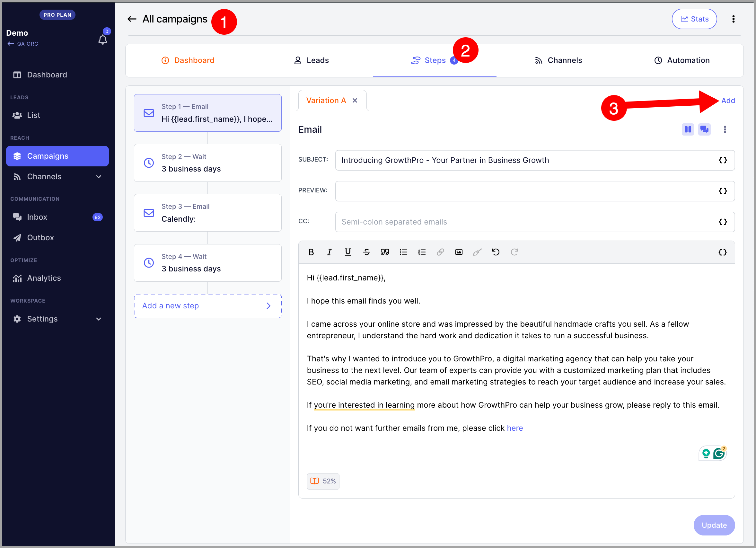Toggle underline formatting
Image resolution: width=756 pixels, height=548 pixels.
tap(348, 252)
